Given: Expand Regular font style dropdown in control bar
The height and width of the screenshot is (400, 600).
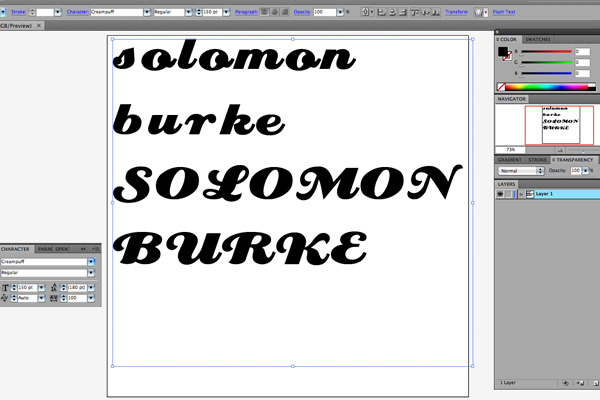Looking at the screenshot, I should pyautogui.click(x=188, y=12).
